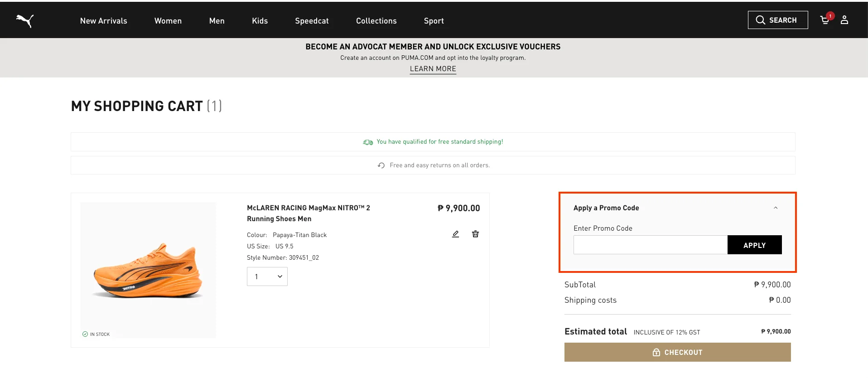Open the user account icon
Screen dimensions: 868x378
click(x=844, y=20)
